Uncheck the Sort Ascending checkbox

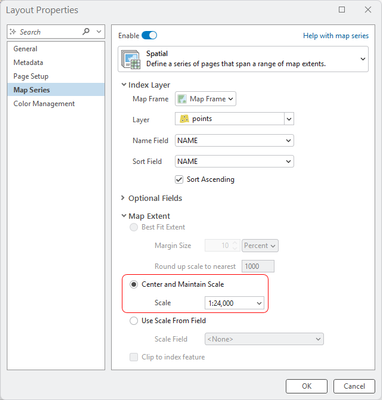(179, 180)
